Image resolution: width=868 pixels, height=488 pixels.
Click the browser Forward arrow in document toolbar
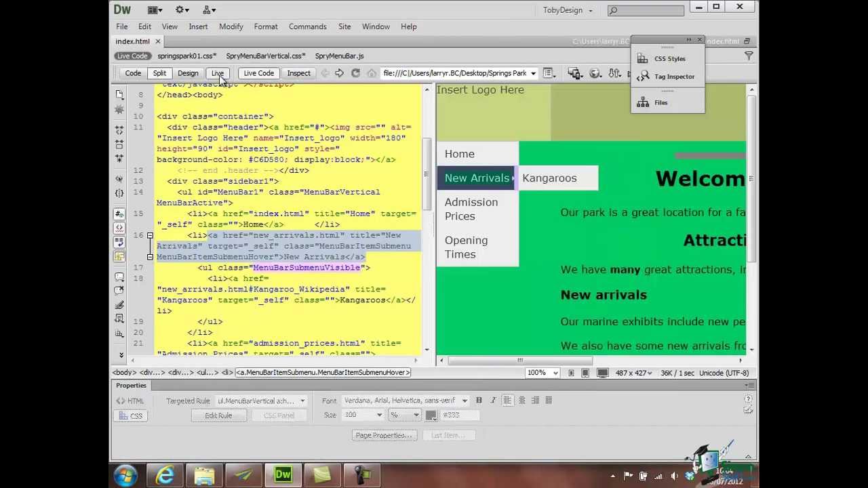point(339,73)
